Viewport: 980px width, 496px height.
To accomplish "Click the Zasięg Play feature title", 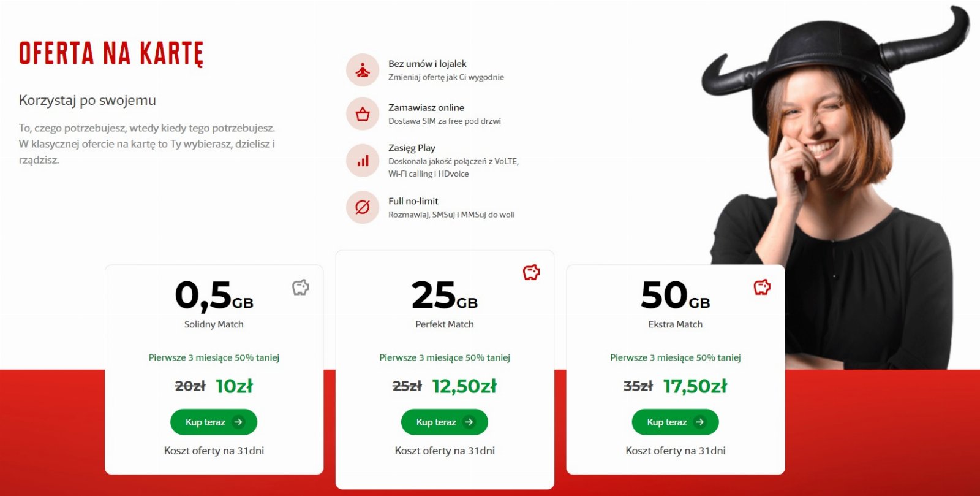I will 412,148.
